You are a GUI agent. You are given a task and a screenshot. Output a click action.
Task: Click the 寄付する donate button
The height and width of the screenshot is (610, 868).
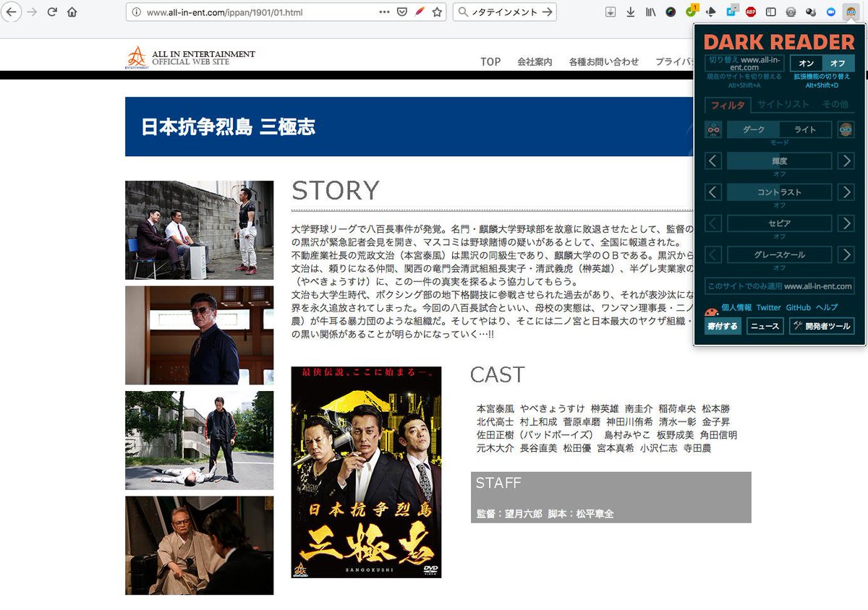tap(723, 326)
